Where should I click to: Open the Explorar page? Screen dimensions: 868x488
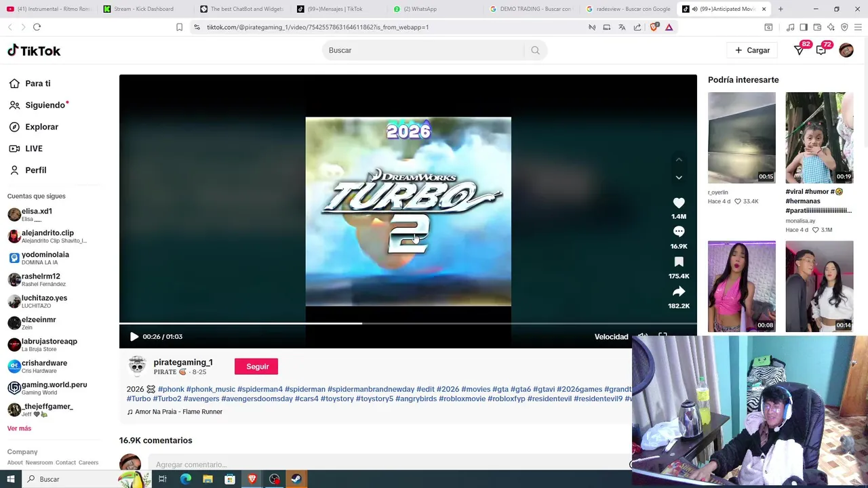click(33, 127)
